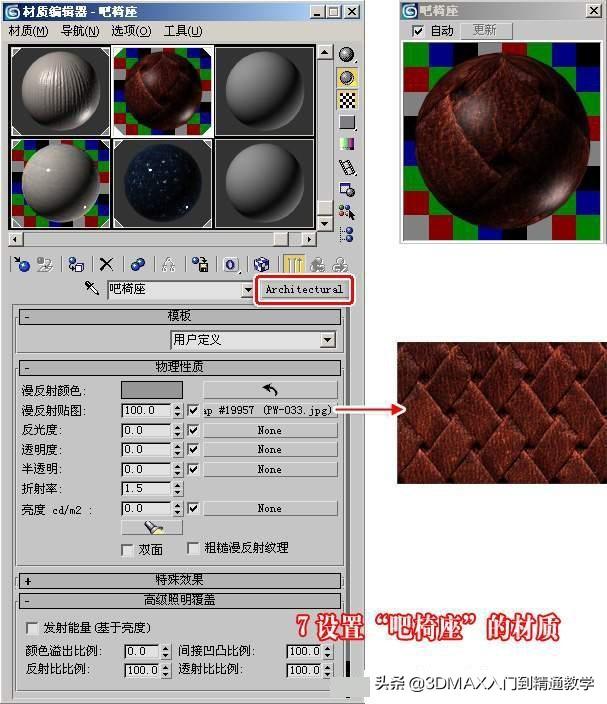Click the Show Map in Viewport cube icon

[x=261, y=264]
